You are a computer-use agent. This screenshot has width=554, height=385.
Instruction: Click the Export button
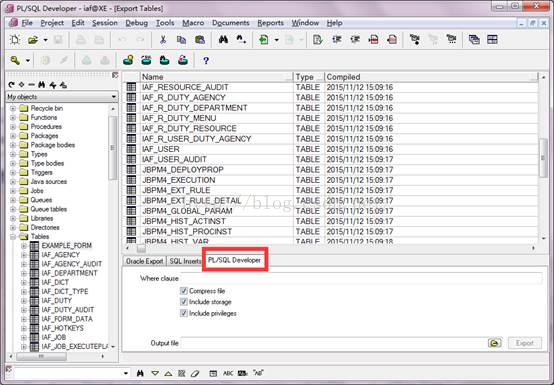point(525,343)
